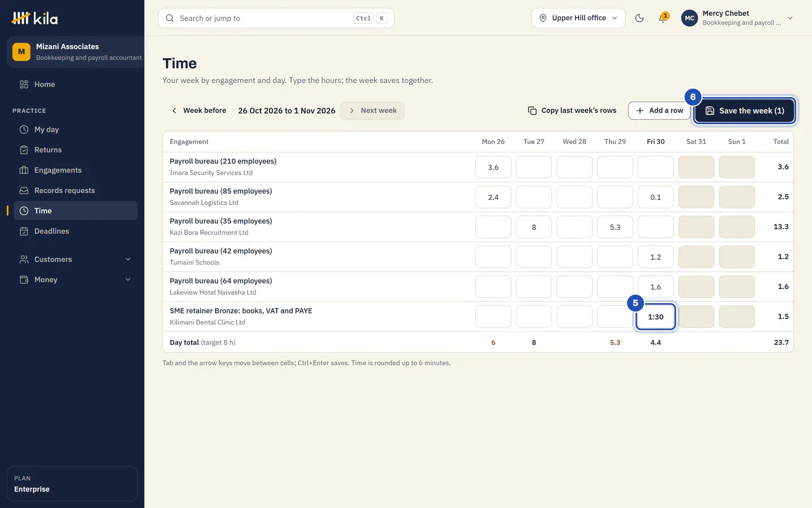Edit Fri 30 hours for Lakeview Hotel Naivasha
Screen dimensions: 812x508
point(656,287)
